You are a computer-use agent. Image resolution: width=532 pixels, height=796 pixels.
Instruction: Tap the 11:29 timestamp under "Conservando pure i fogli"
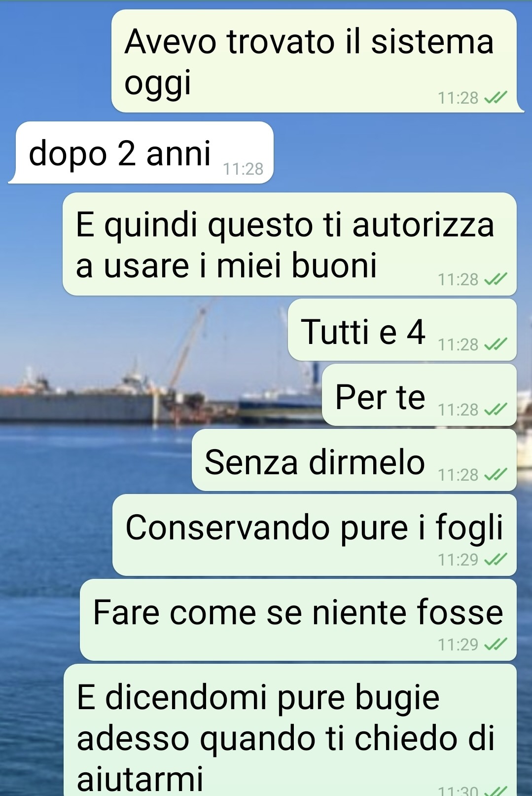click(x=458, y=559)
